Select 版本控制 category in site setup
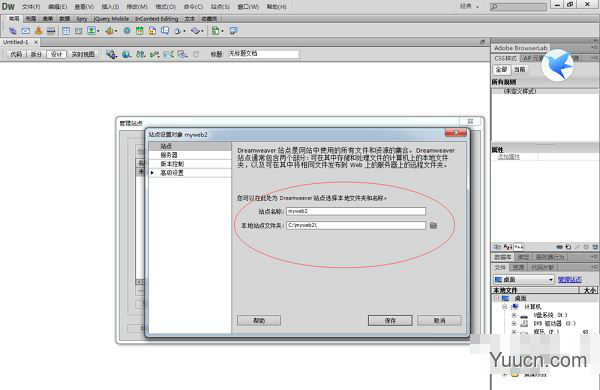The height and width of the screenshot is (390, 600). coord(190,164)
